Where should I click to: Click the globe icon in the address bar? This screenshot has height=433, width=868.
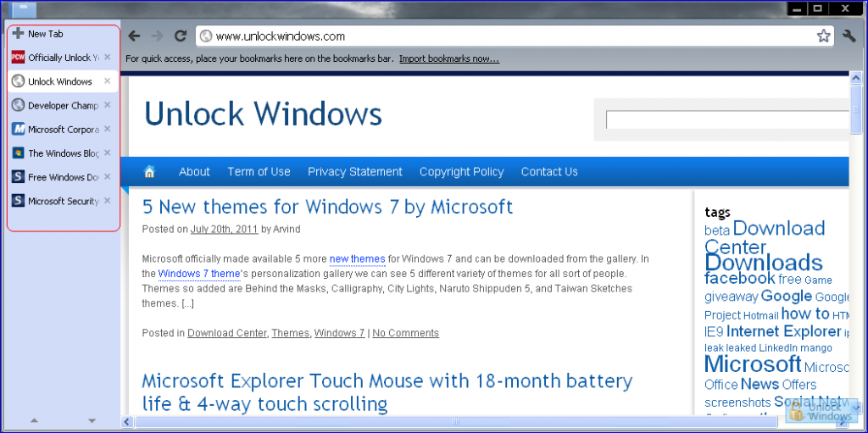point(206,36)
